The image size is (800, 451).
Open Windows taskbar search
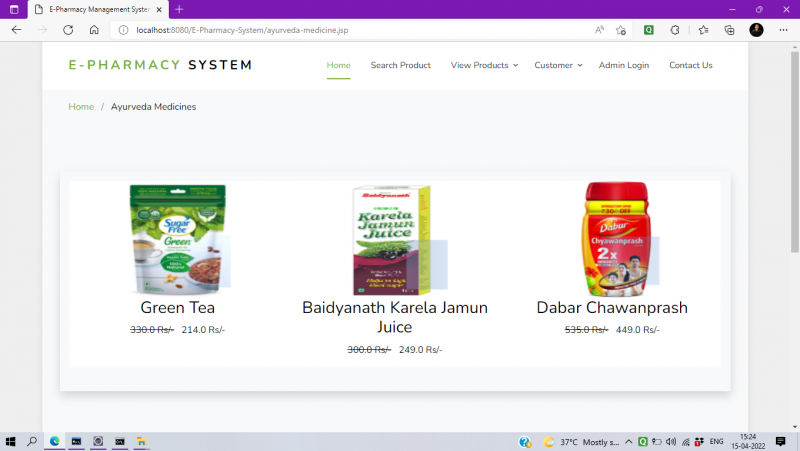click(32, 441)
